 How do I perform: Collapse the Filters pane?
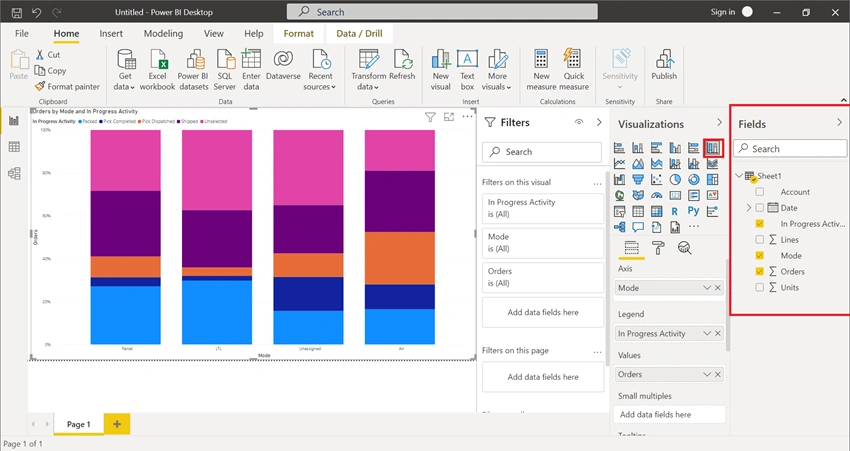(x=599, y=123)
